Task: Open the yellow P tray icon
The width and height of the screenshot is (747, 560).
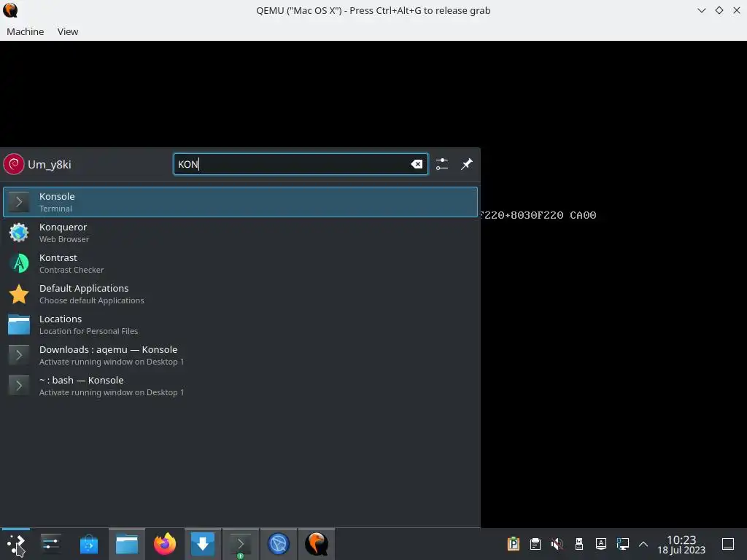Action: pyautogui.click(x=513, y=544)
